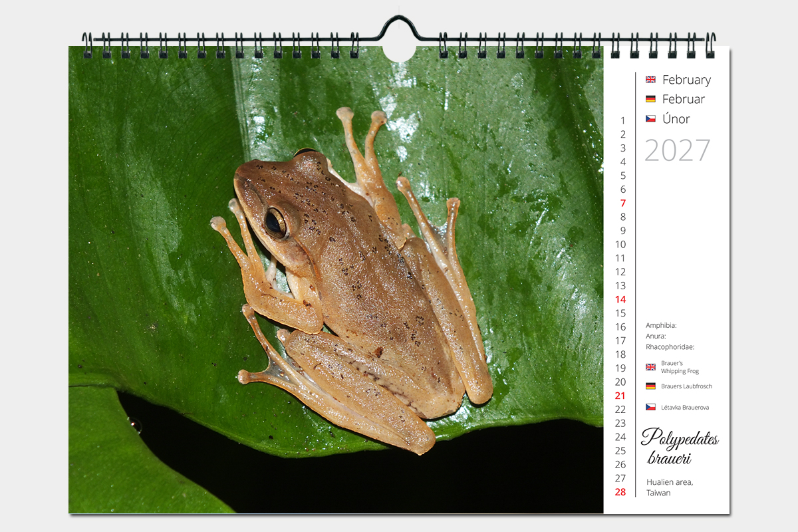Click the Czech flag beside Létavka Brauerova
The image size is (798, 532).
click(650, 407)
